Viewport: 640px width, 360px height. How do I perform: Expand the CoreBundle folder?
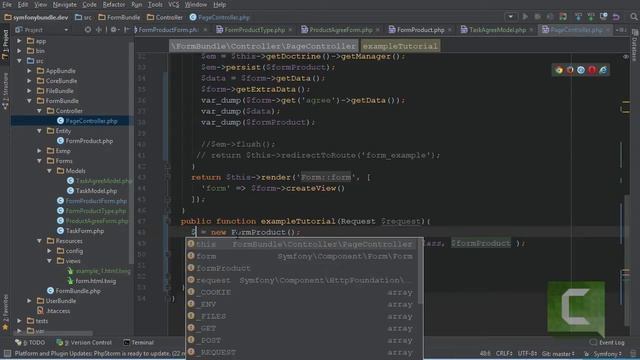29,81
